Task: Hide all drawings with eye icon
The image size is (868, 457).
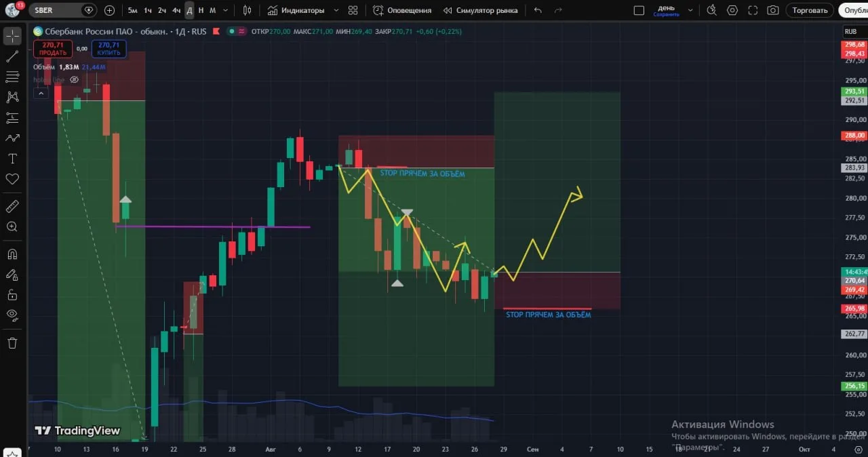Action: 12,315
